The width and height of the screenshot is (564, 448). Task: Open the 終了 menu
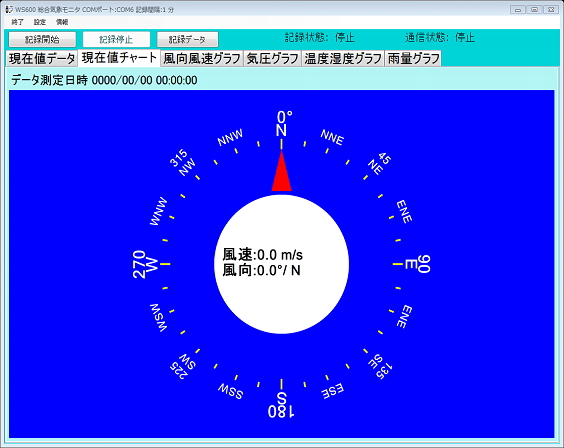click(x=17, y=22)
